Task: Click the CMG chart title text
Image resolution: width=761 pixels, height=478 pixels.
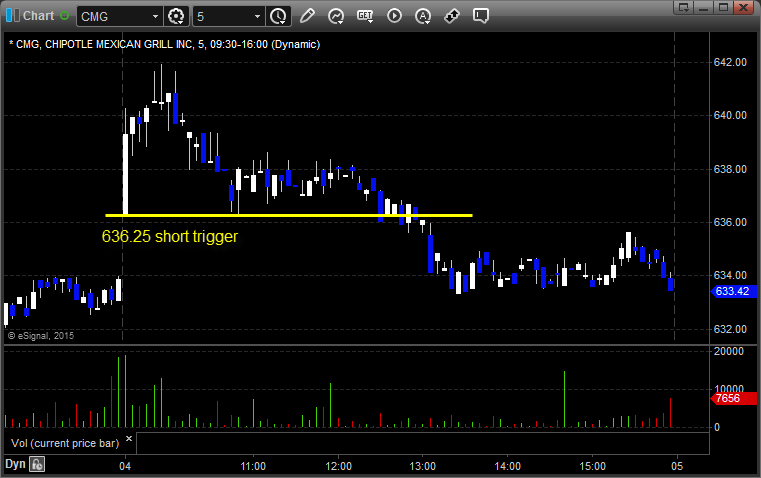Action: 165,45
